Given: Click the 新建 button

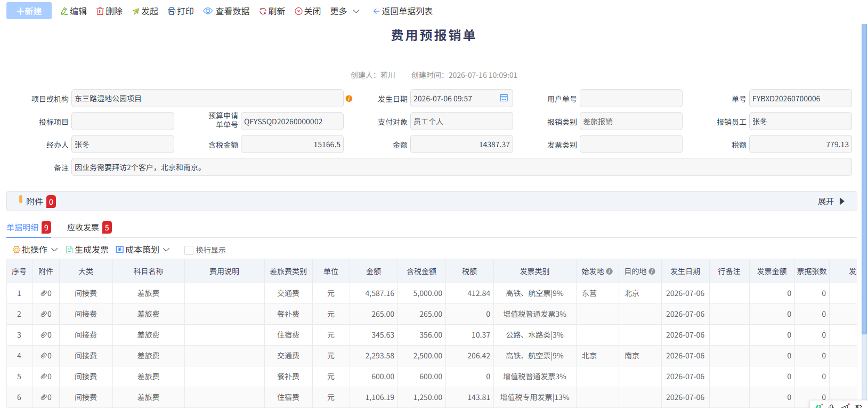Looking at the screenshot, I should click(x=29, y=11).
